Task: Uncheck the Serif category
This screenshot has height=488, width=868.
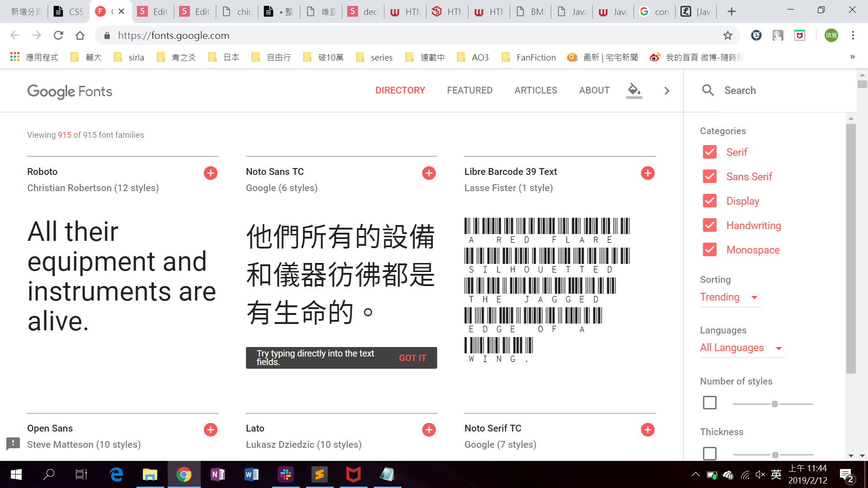Action: [710, 152]
